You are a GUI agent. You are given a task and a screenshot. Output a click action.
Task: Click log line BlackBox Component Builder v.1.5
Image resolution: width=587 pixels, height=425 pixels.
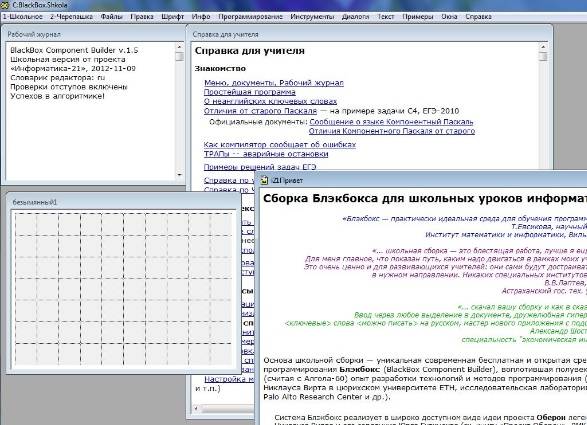click(x=74, y=50)
